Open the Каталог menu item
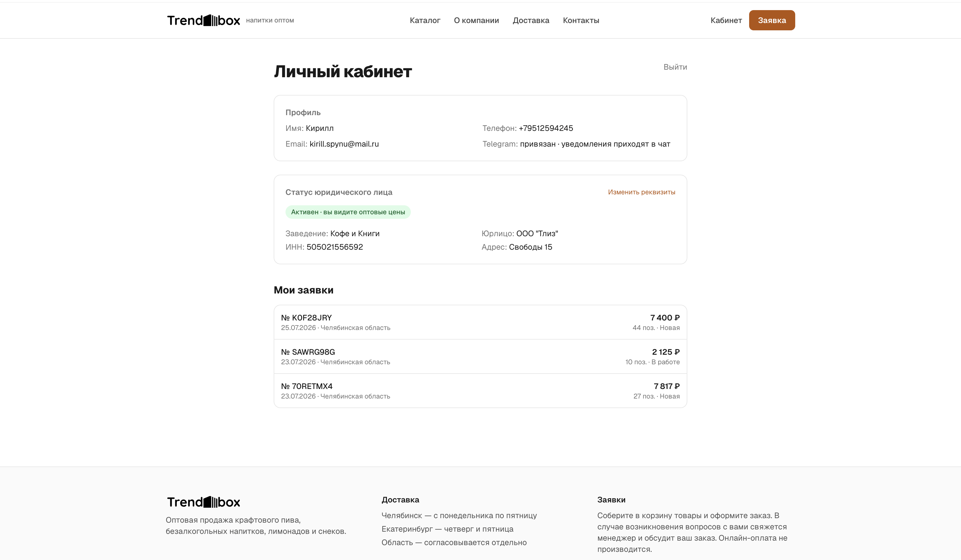 [x=425, y=20]
